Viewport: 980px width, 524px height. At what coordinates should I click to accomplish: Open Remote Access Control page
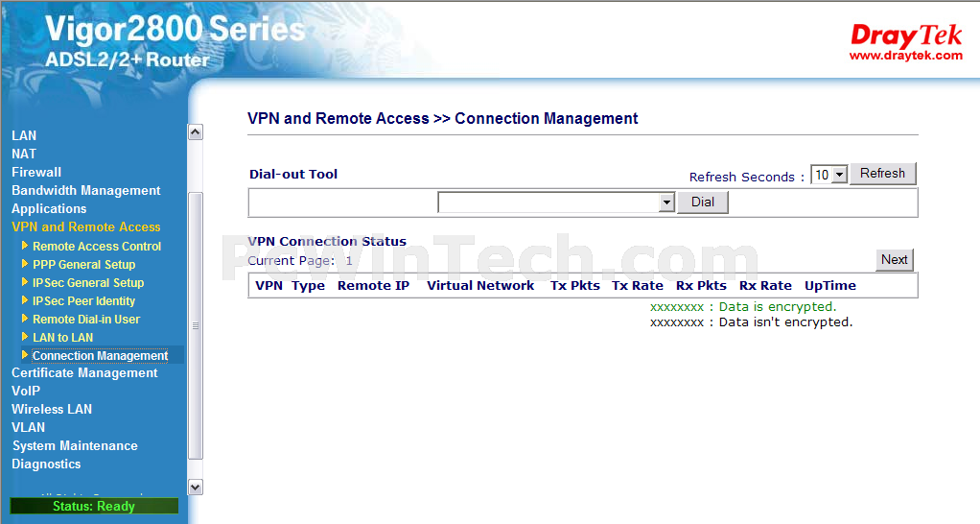click(97, 247)
